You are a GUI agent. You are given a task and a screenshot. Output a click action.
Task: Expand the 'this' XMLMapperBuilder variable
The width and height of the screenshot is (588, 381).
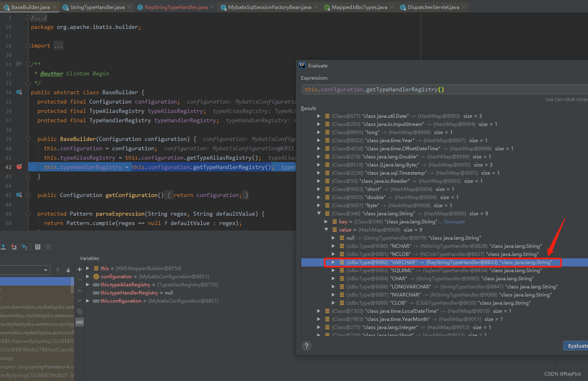(x=88, y=268)
